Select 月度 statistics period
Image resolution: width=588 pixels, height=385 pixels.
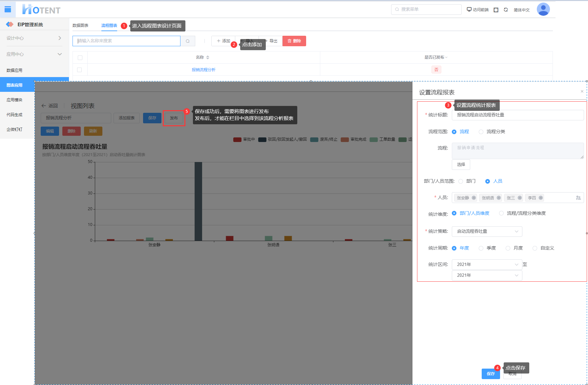[508, 248]
